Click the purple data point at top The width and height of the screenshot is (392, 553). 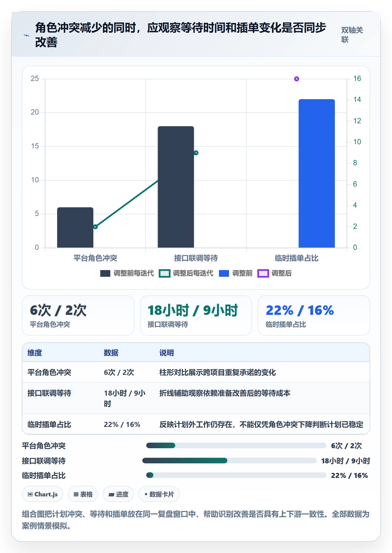(x=297, y=79)
